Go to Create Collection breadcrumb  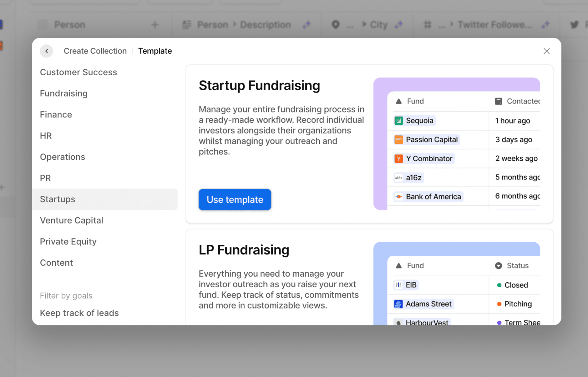95,51
